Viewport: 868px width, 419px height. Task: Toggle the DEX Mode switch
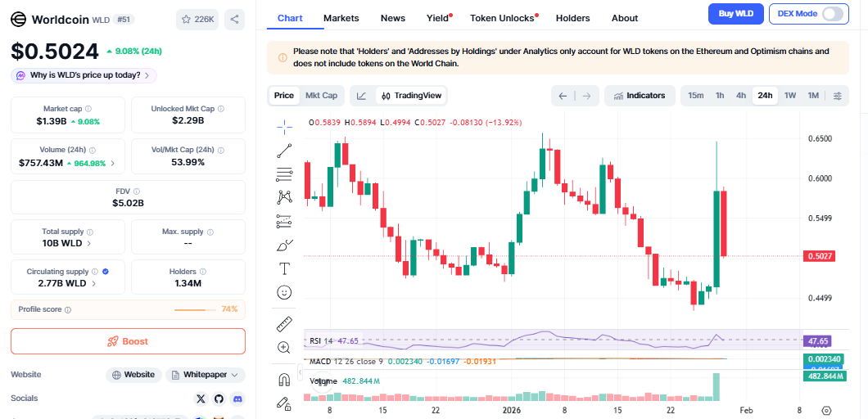(832, 14)
